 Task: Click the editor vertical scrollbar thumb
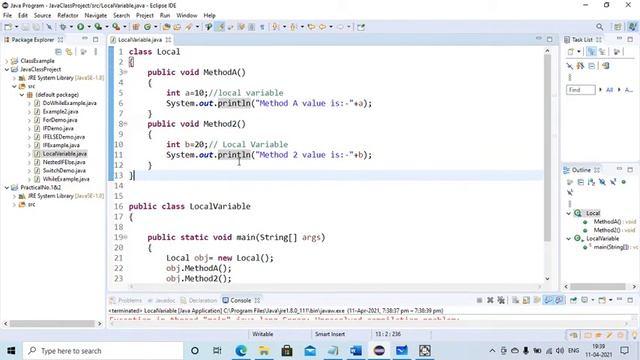(x=547, y=147)
